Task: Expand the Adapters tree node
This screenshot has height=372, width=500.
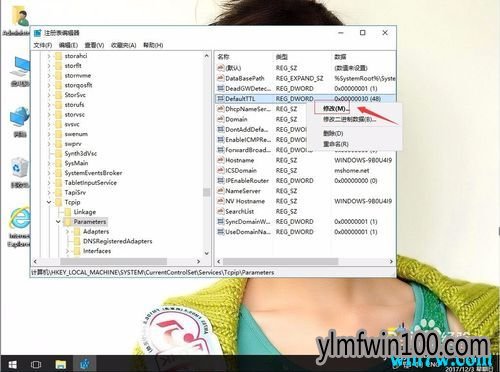Action: click(x=68, y=231)
